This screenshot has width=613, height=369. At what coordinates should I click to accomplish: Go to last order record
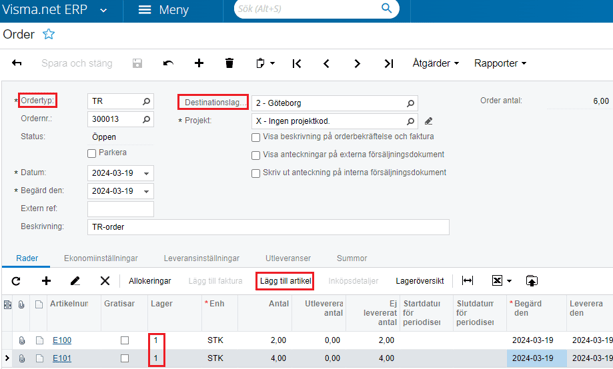(388, 63)
